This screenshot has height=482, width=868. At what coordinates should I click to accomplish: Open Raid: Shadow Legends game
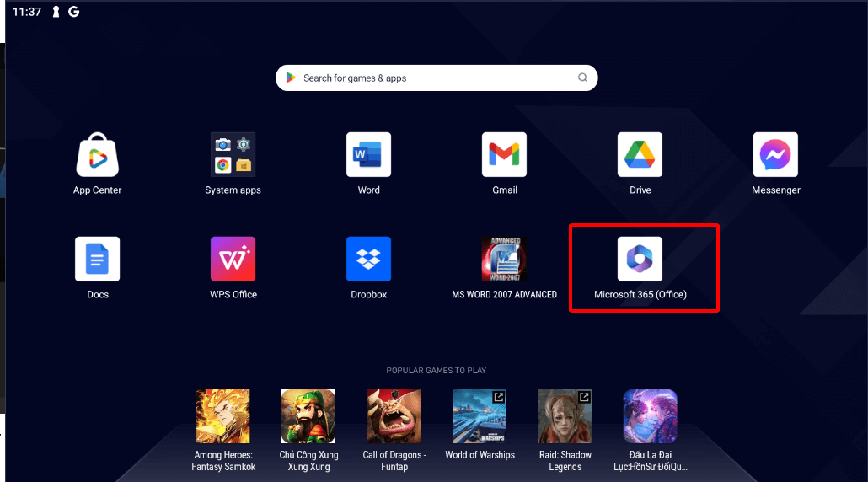click(x=565, y=416)
